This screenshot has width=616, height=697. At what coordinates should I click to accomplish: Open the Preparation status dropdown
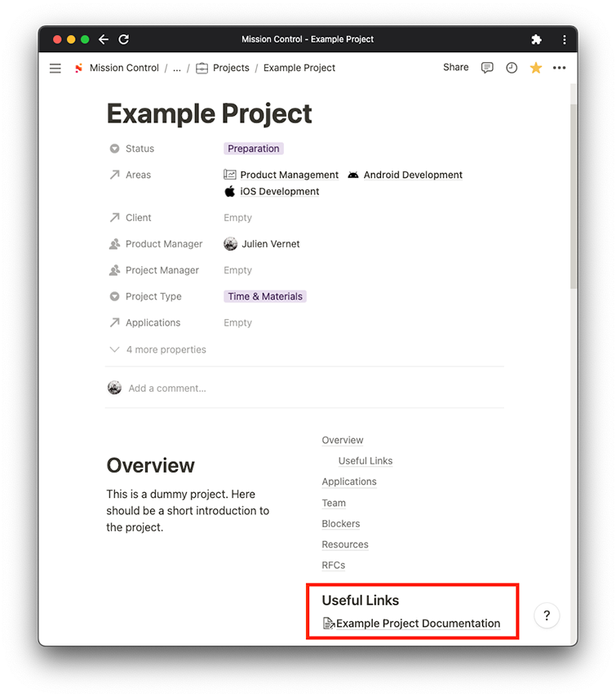click(x=254, y=149)
